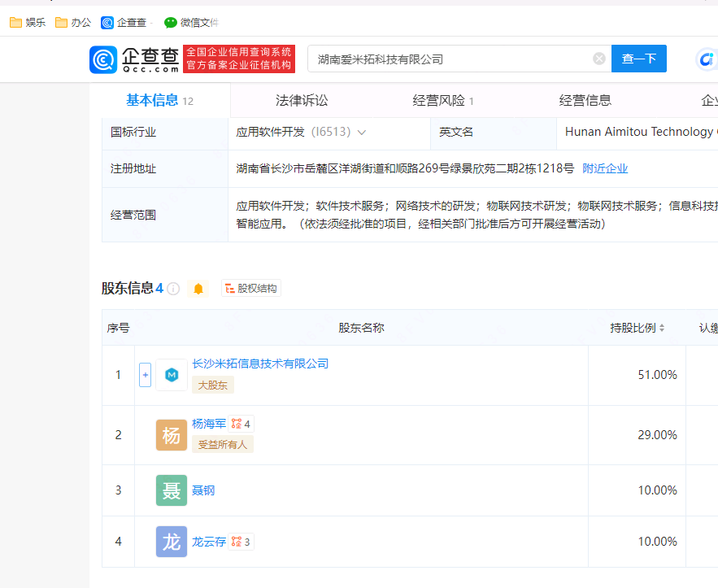Screen dimensions: 718x588
Task: Click the 长沙米拓 company logo thumbnail
Action: click(172, 375)
